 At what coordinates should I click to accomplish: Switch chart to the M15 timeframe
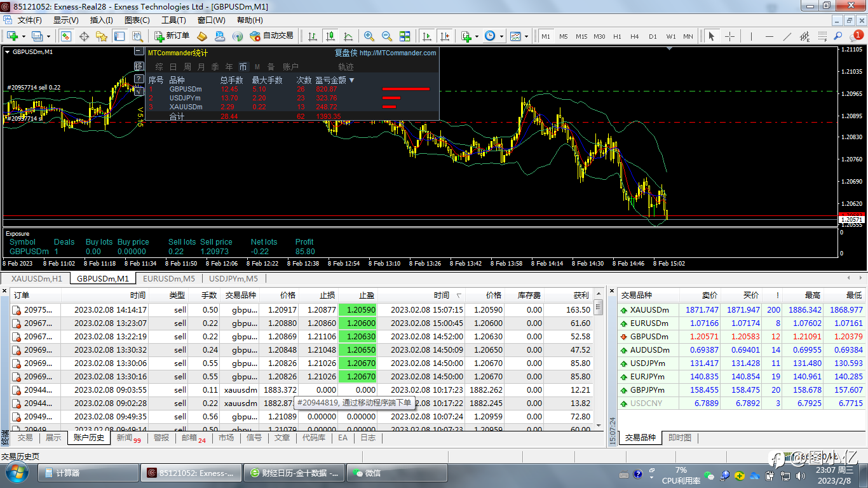coord(581,36)
